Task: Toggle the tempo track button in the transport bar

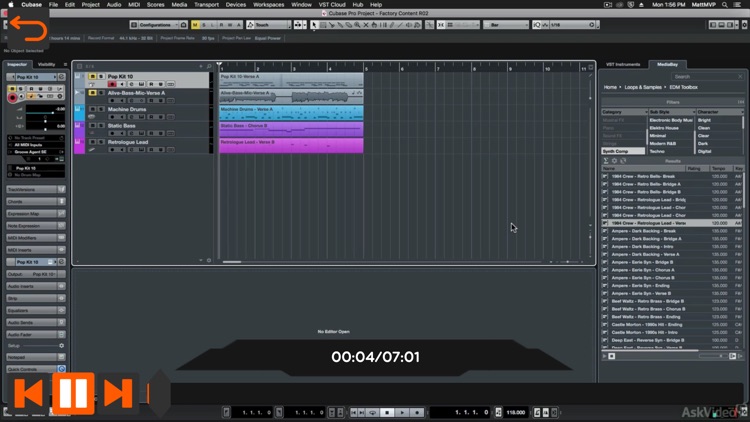Action: tap(498, 412)
